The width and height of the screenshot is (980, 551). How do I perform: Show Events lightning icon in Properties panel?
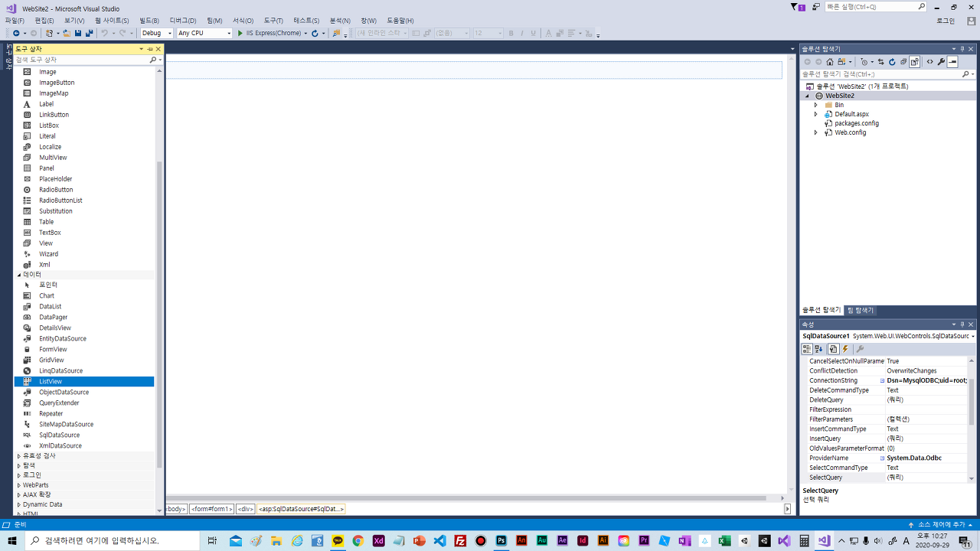846,349
